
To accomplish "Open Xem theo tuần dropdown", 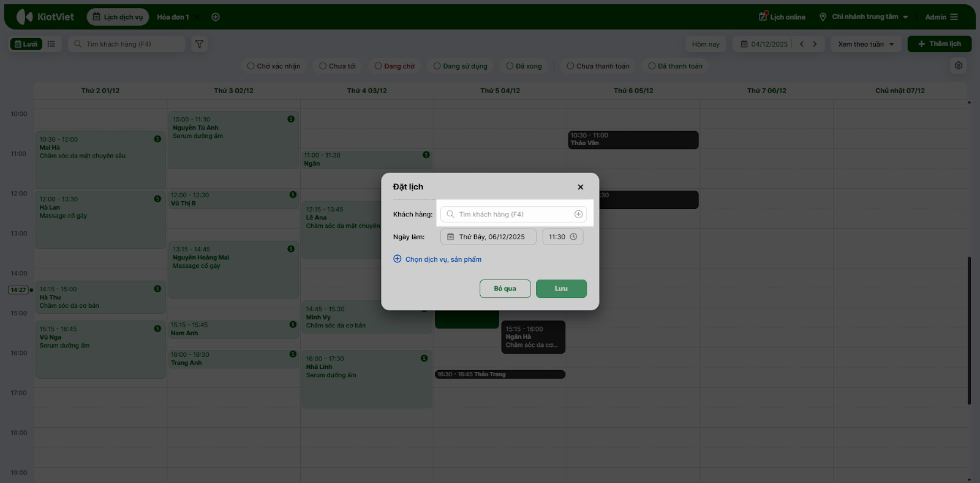I will click(866, 44).
